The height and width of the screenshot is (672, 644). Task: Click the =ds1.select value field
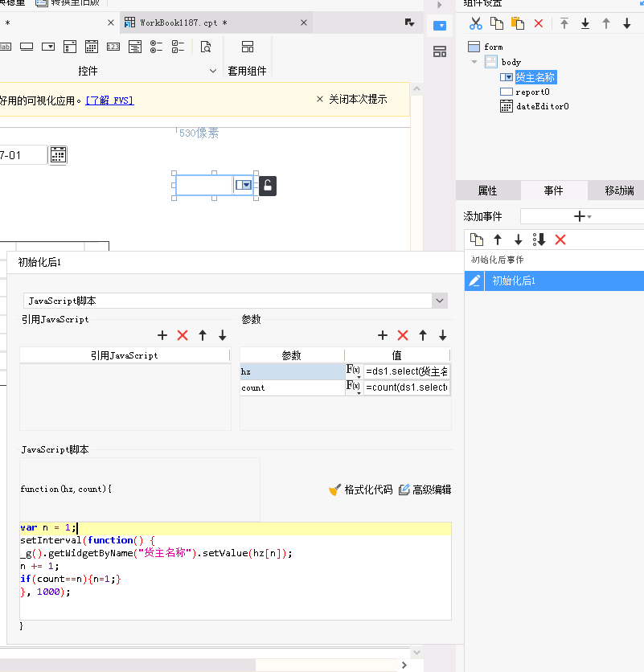tap(407, 371)
